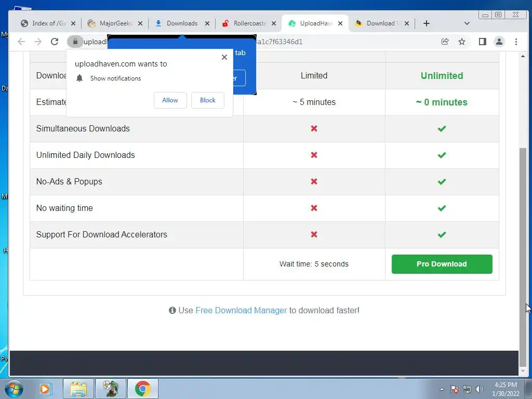The width and height of the screenshot is (532, 399).
Task: Open the network icon in tray
Action: coord(467,389)
